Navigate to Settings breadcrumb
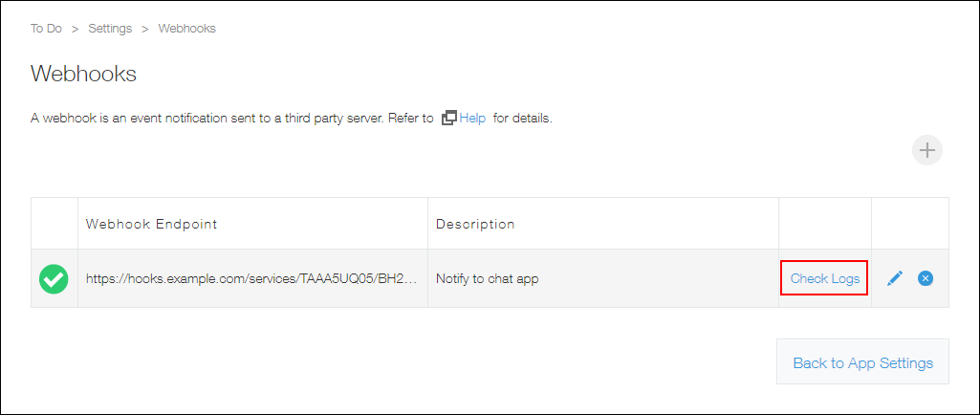The height and width of the screenshot is (415, 980). click(x=110, y=29)
